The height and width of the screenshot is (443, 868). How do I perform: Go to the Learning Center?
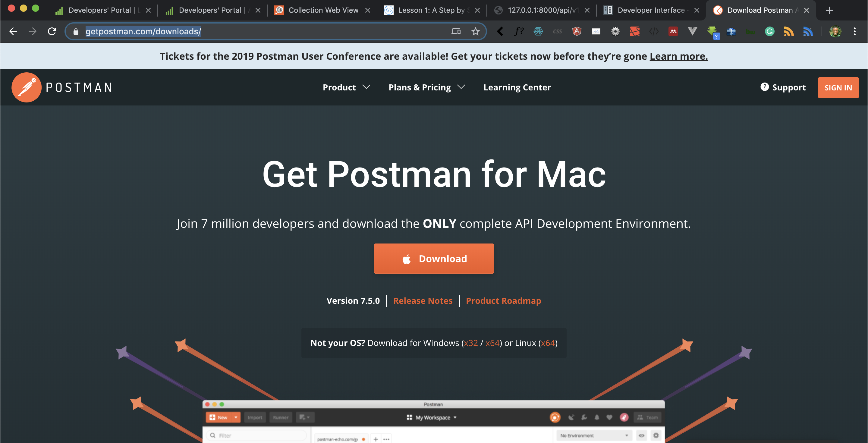pyautogui.click(x=517, y=87)
